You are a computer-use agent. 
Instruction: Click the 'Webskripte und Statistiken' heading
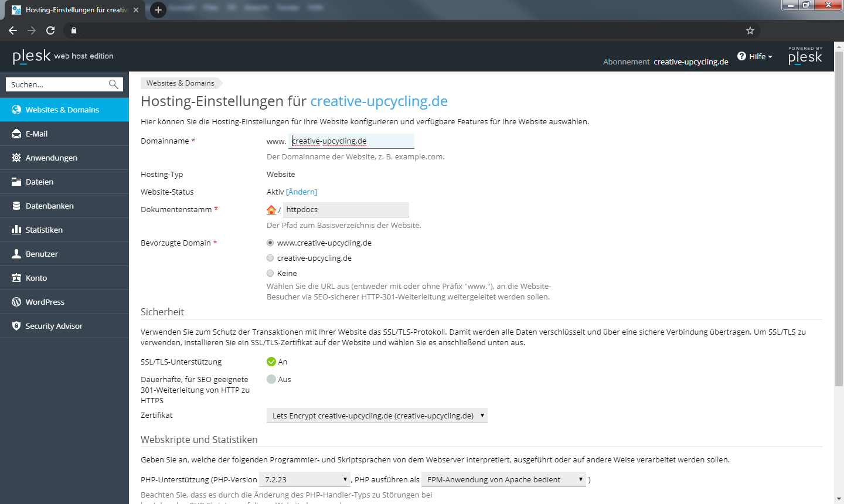coord(199,440)
